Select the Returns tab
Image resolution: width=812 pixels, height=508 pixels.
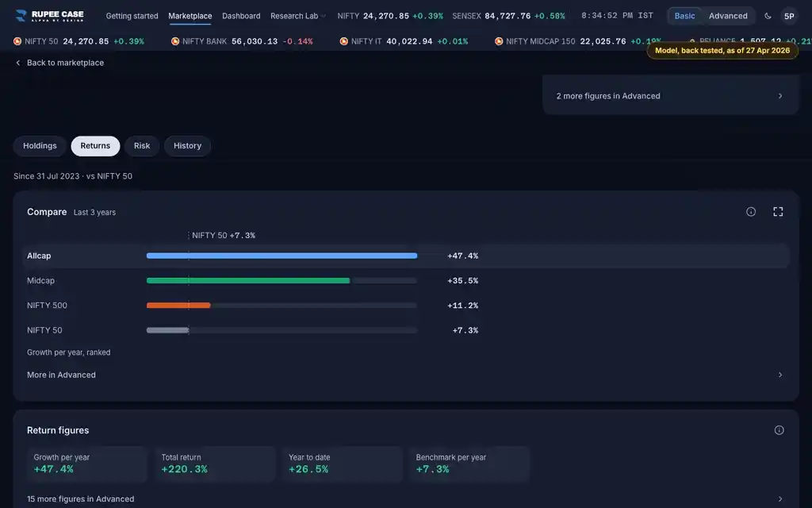[x=95, y=146]
